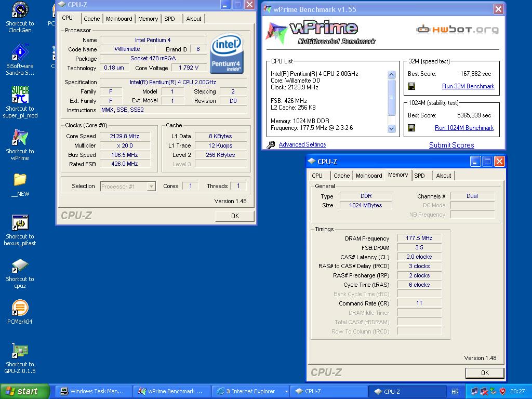Open Mainboard tab in right CPU-Z window
This screenshot has height=399, width=532.
pyautogui.click(x=369, y=176)
